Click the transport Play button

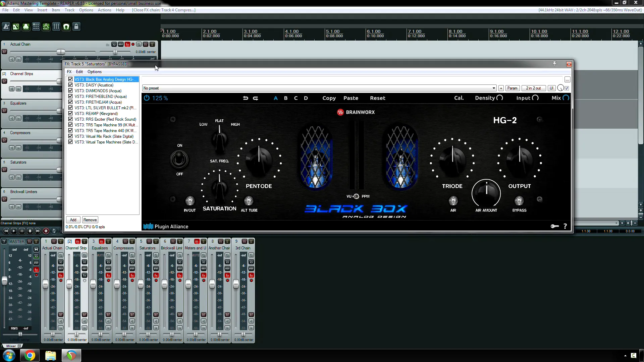14,231
